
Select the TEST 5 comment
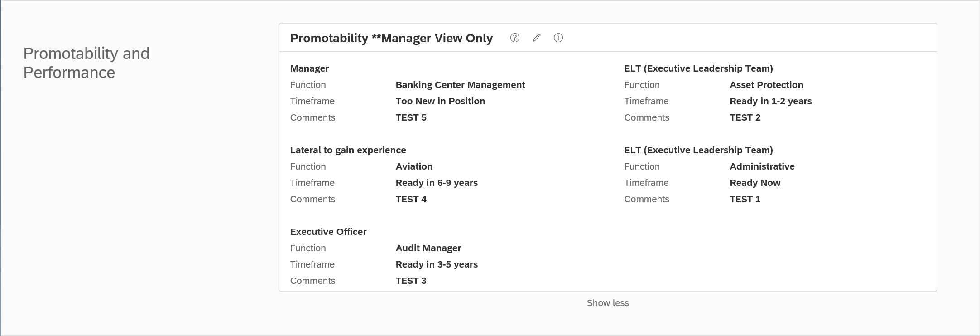(x=411, y=117)
